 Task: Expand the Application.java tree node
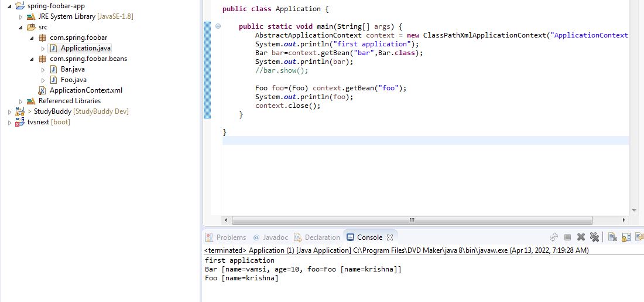[x=43, y=49]
